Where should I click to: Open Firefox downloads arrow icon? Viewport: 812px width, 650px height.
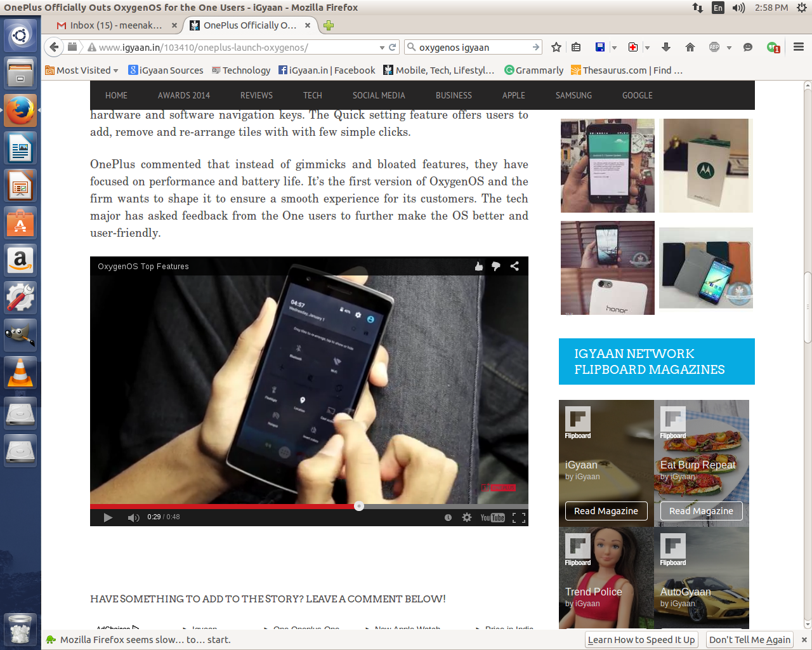tap(665, 48)
